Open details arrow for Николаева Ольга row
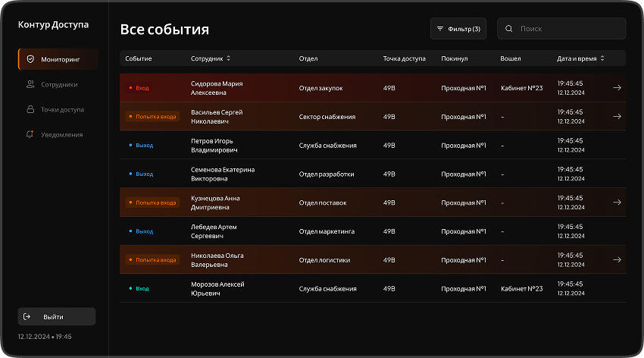 coord(617,259)
